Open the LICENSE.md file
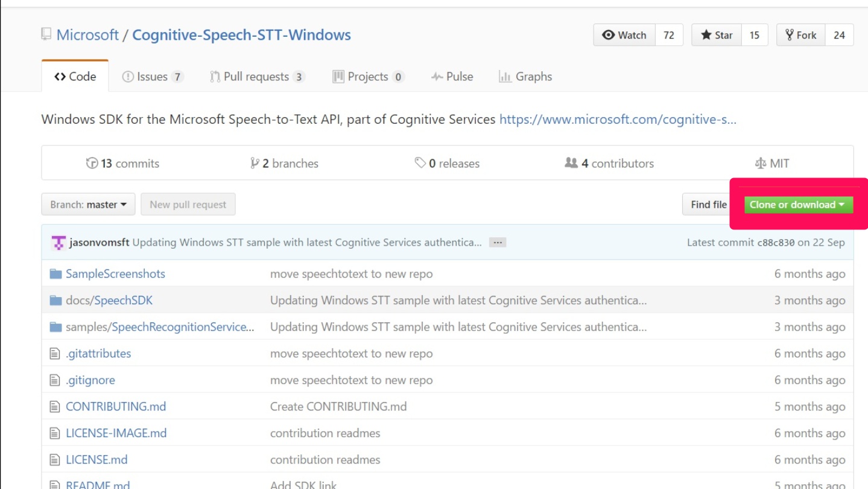The image size is (868, 489). point(97,460)
